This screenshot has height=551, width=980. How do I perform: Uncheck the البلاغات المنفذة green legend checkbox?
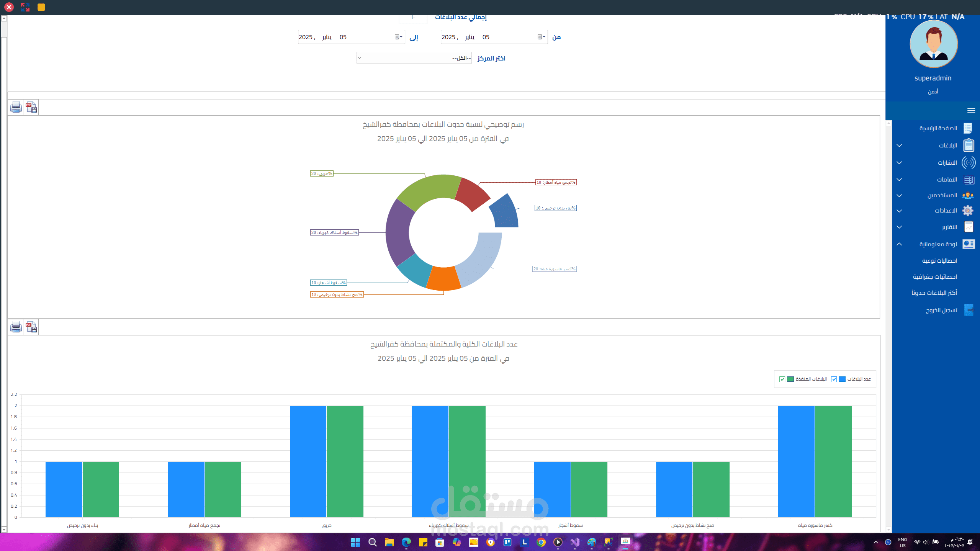click(782, 379)
